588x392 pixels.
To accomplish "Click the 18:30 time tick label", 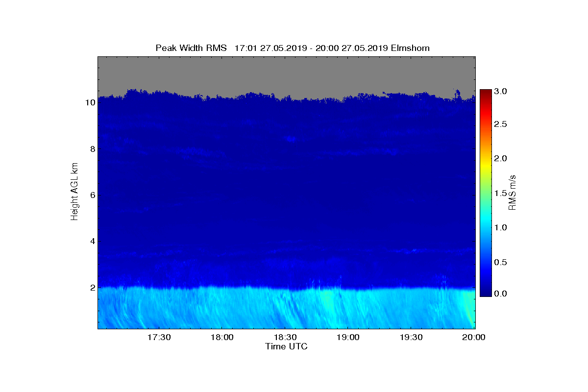I will (x=285, y=338).
